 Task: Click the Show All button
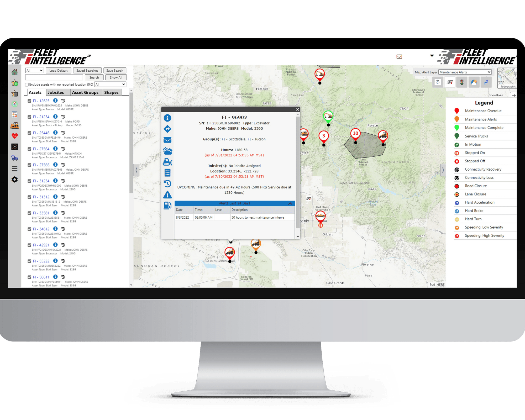click(116, 78)
